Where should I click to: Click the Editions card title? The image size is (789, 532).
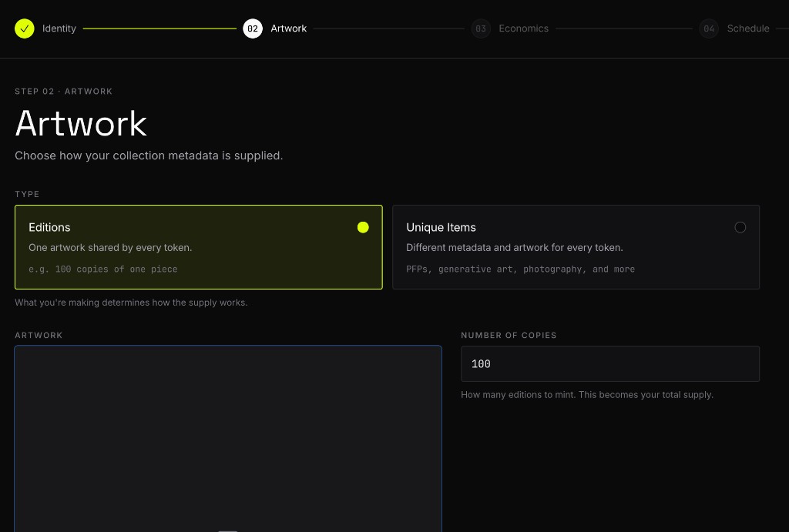click(49, 227)
